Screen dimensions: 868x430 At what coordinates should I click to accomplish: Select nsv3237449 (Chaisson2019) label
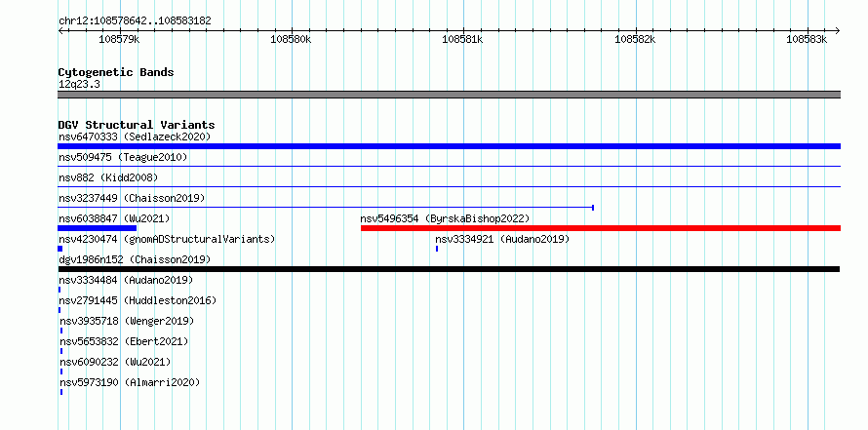[x=132, y=198]
